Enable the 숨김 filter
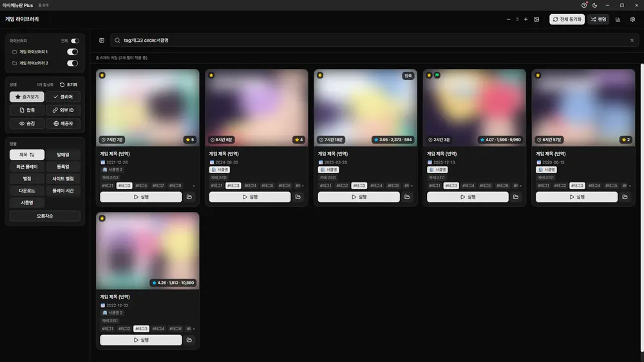644x362 pixels. pos(26,123)
